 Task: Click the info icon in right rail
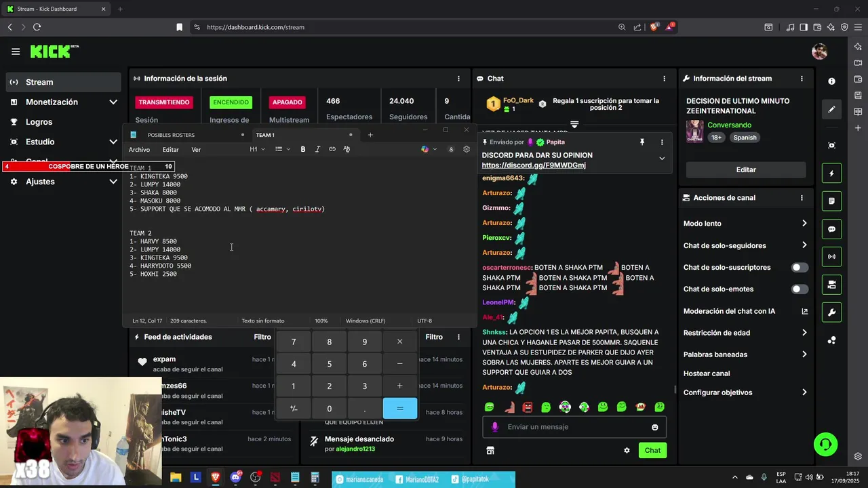pos(832,81)
